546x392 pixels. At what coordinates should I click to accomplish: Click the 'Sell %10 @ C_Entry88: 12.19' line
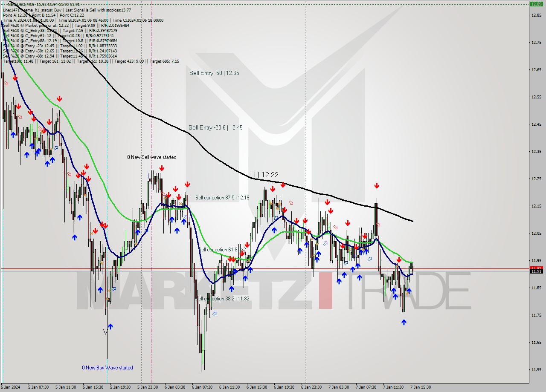coord(60,40)
